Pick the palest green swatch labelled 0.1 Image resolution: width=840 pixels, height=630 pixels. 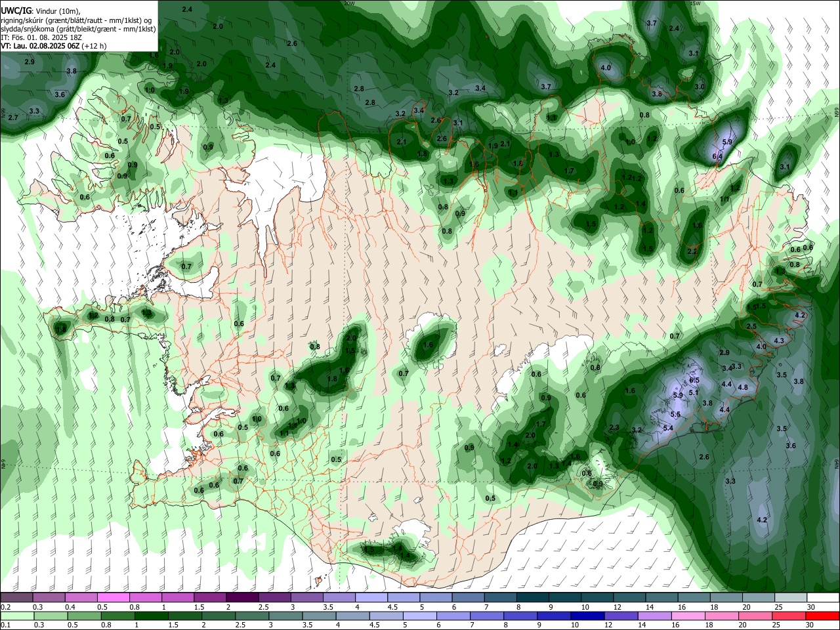(16, 616)
